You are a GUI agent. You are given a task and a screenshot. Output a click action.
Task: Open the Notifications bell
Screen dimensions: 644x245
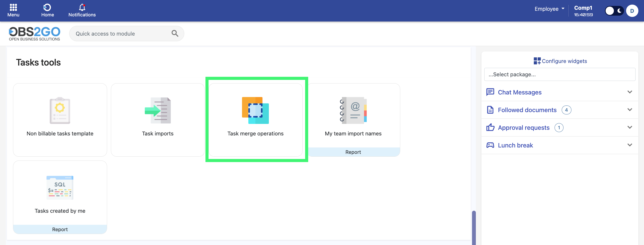[82, 10]
